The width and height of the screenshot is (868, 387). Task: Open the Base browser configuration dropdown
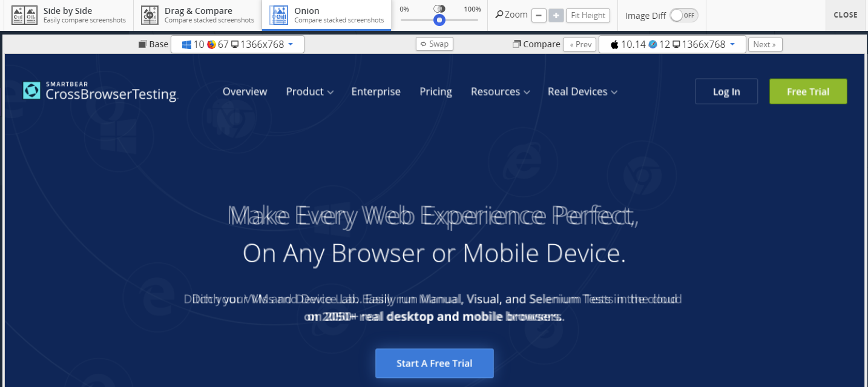point(237,44)
